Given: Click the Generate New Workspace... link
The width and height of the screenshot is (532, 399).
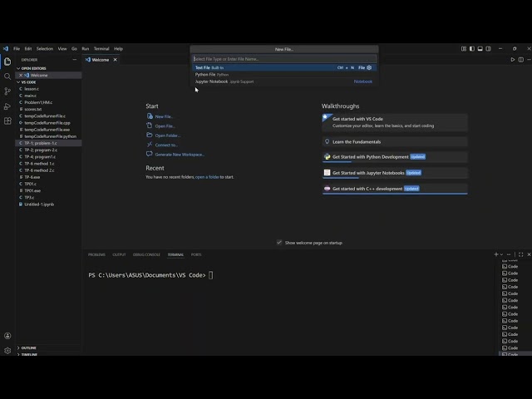Looking at the screenshot, I should (x=180, y=155).
